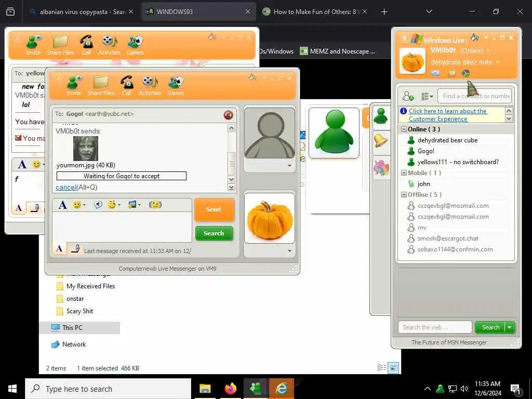
Task: Click Find a contact or number field
Action: 475,96
